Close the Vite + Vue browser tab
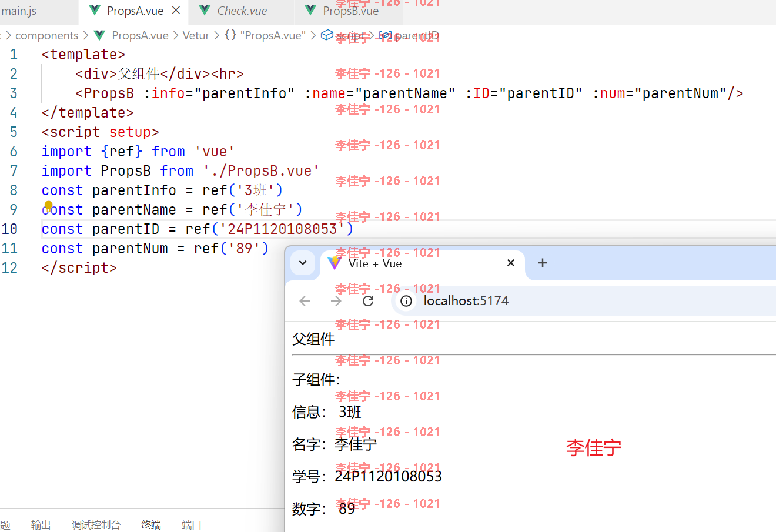 [x=511, y=263]
